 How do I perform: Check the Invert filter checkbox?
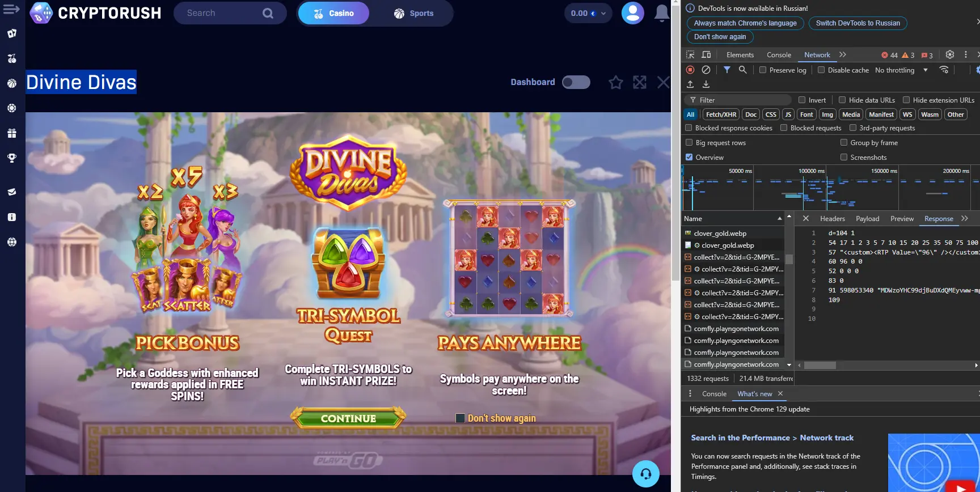pyautogui.click(x=802, y=100)
